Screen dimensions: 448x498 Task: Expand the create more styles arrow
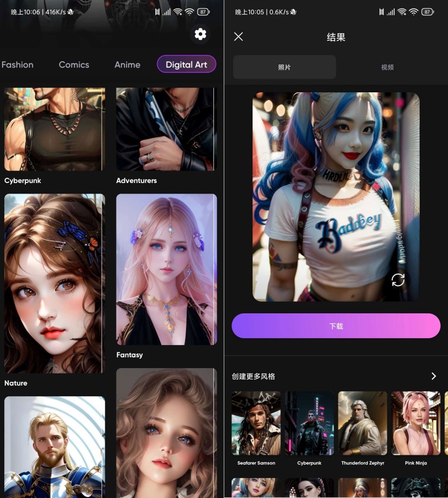tap(434, 376)
